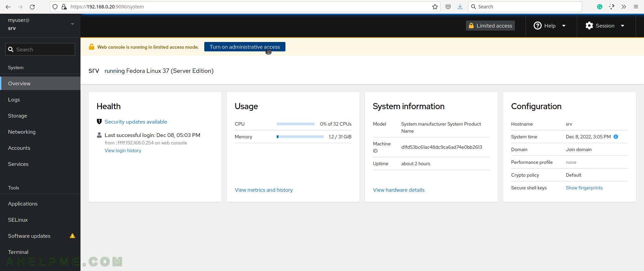Viewport: 644px width, 271px height.
Task: Focus the sidebar Search field
Action: tap(40, 49)
